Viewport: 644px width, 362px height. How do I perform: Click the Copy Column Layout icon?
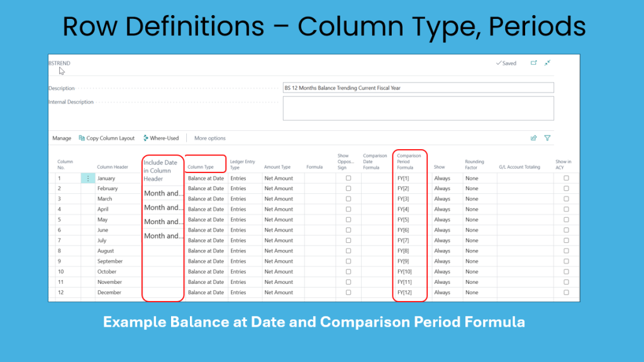(x=82, y=138)
